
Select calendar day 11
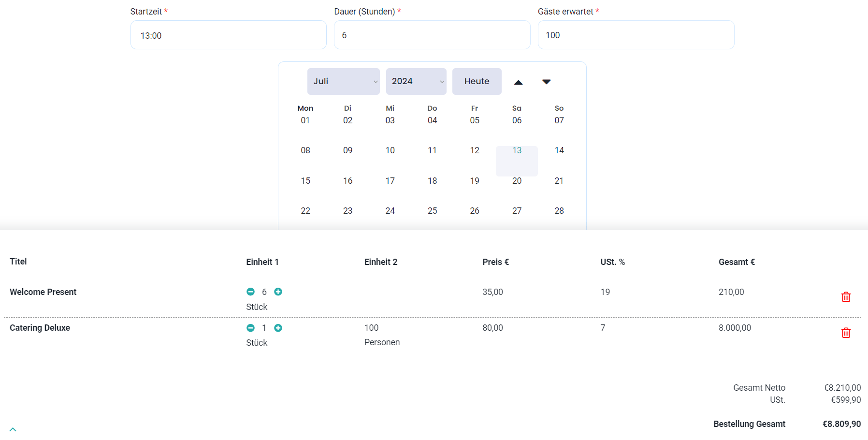coord(433,150)
